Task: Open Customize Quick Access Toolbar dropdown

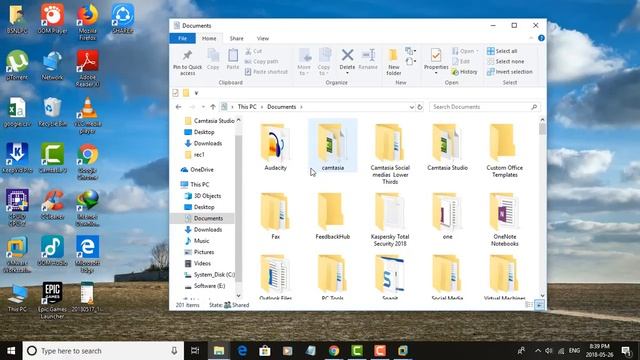Action: tap(196, 93)
